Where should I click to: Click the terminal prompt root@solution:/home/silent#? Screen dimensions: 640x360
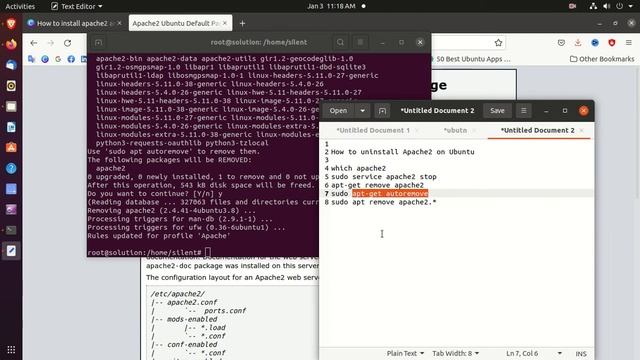144,253
